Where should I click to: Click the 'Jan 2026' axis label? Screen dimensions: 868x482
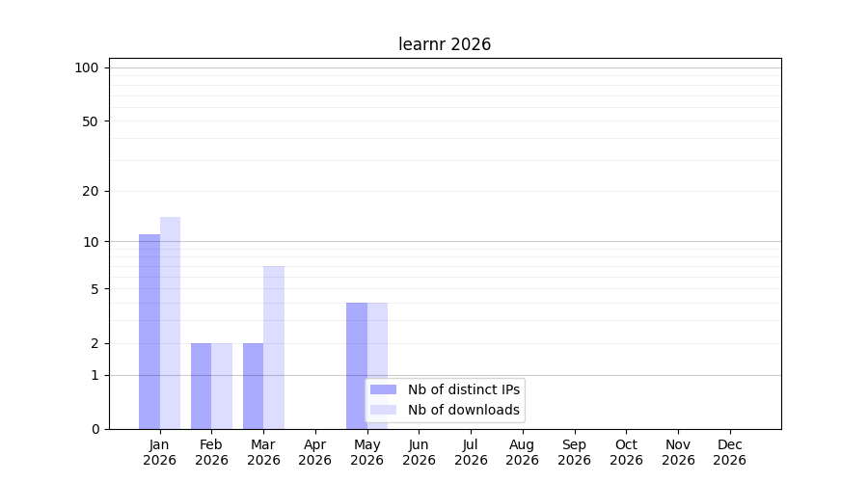pyautogui.click(x=159, y=452)
